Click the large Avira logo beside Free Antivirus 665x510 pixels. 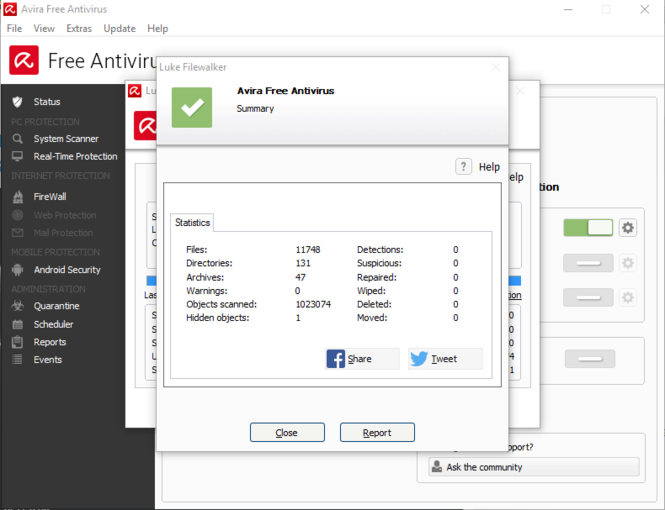(24, 60)
